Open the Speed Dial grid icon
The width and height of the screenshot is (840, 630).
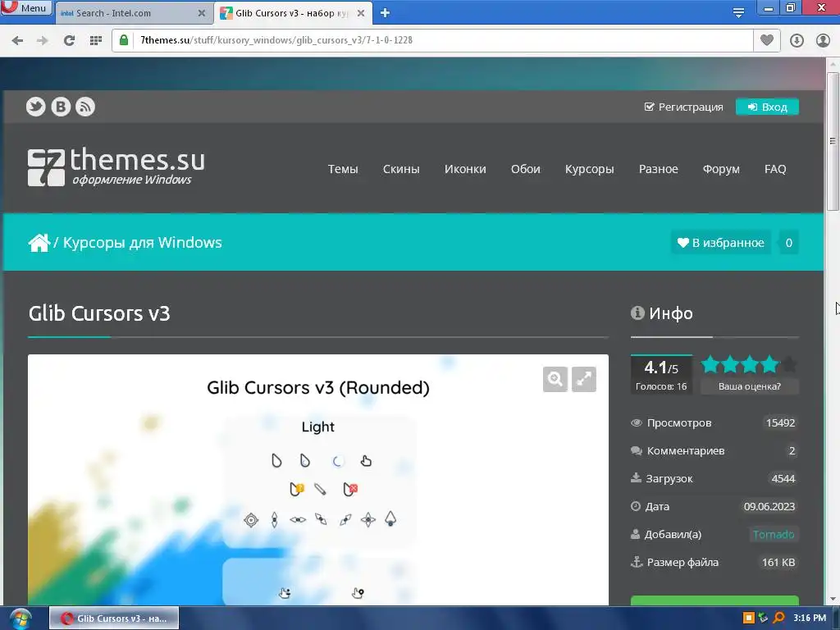(x=96, y=40)
